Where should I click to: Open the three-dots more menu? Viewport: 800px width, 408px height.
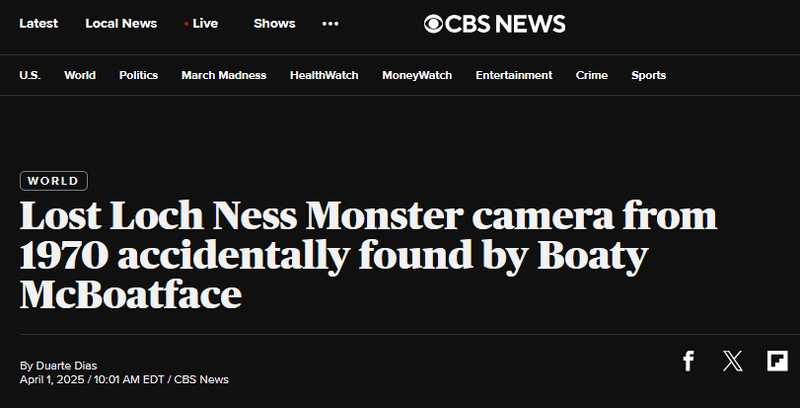click(x=330, y=24)
